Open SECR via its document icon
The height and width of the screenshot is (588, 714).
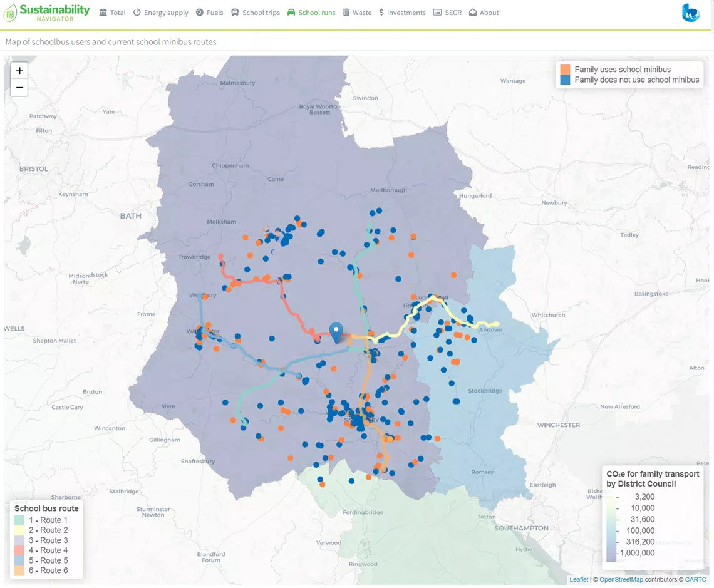tap(437, 12)
